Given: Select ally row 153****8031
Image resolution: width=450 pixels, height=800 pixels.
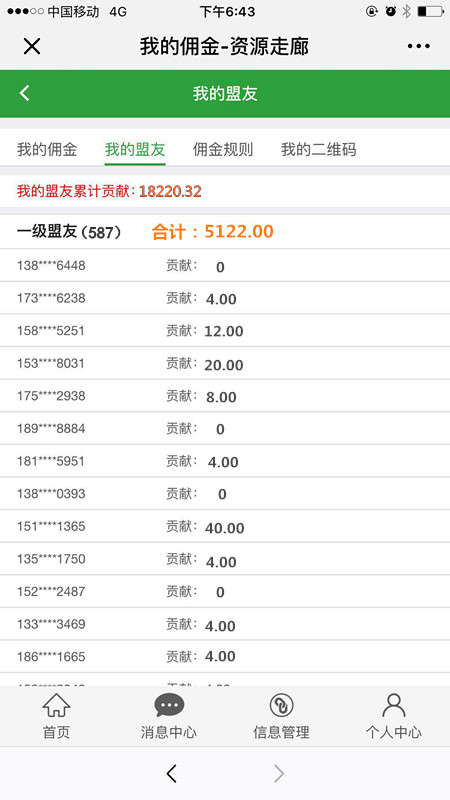Looking at the screenshot, I should coord(225,363).
